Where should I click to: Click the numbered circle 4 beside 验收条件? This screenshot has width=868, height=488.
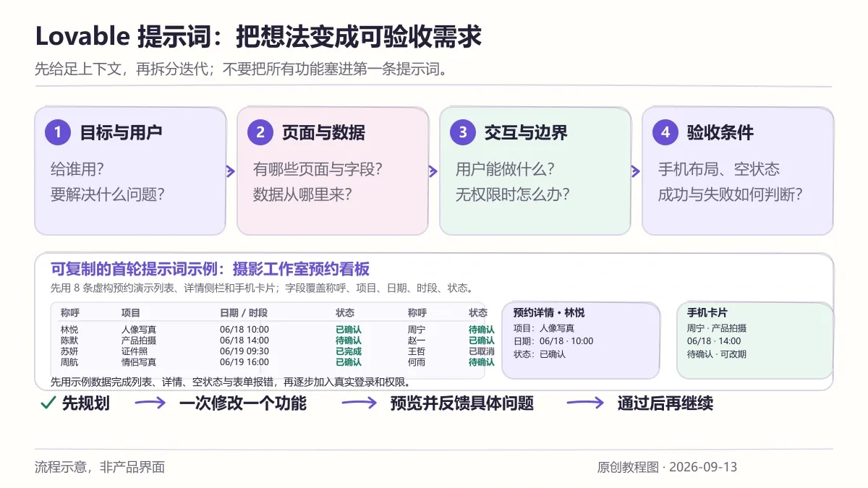tap(665, 132)
